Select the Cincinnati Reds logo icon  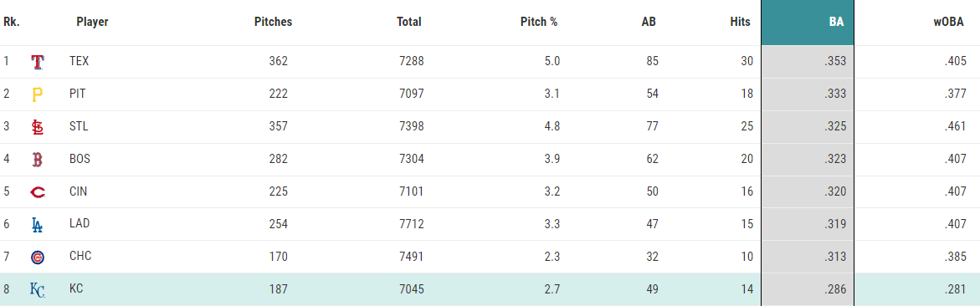point(38,192)
